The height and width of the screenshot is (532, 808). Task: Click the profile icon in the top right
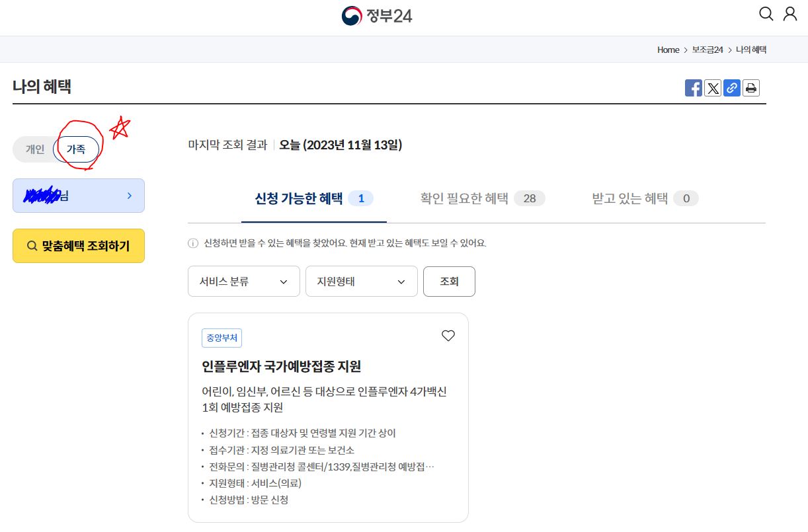pyautogui.click(x=790, y=13)
